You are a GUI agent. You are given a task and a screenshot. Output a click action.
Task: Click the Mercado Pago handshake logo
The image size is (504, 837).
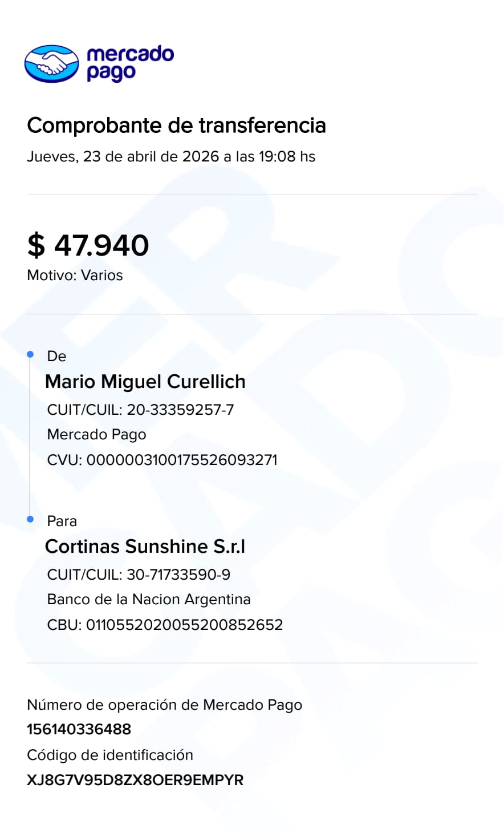click(51, 63)
